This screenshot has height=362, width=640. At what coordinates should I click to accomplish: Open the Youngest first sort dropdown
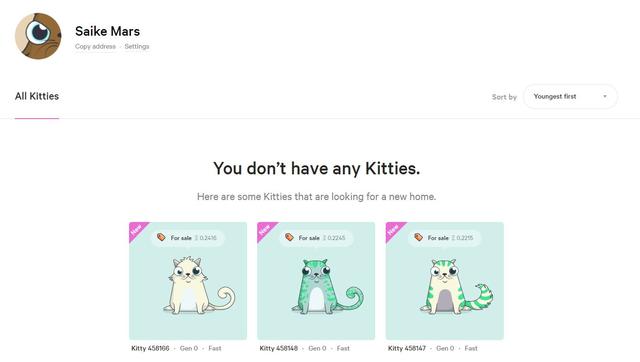point(570,97)
